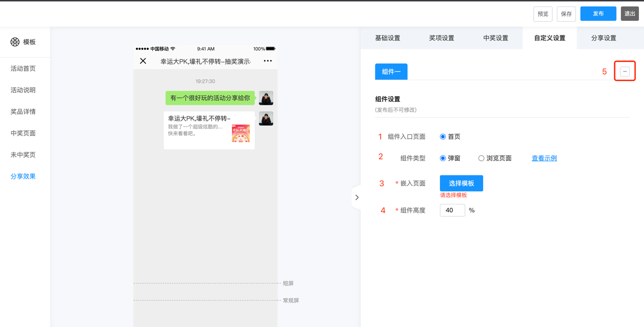The width and height of the screenshot is (644, 327).
Task: Click the 组件高度 percentage input field
Action: [x=452, y=210]
